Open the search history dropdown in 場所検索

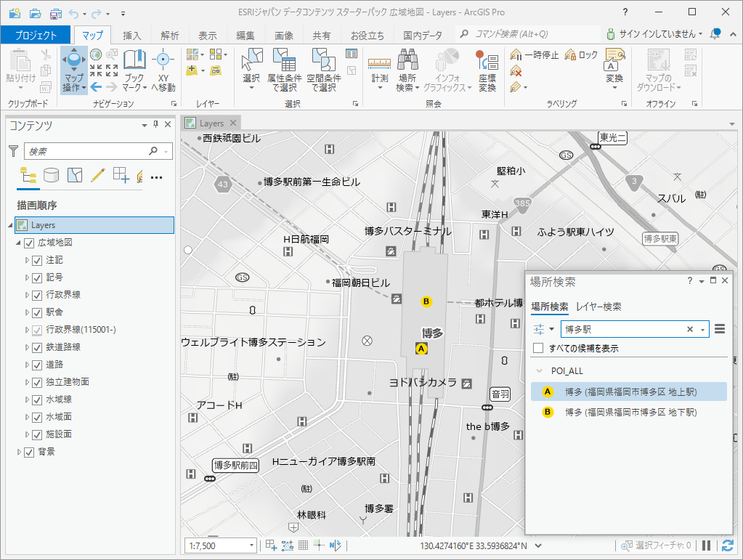click(703, 330)
